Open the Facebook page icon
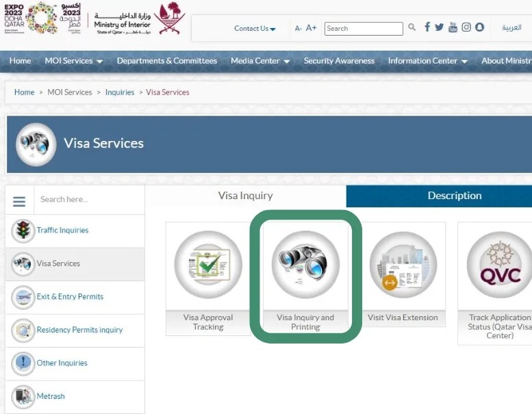532x414 pixels. (427, 27)
